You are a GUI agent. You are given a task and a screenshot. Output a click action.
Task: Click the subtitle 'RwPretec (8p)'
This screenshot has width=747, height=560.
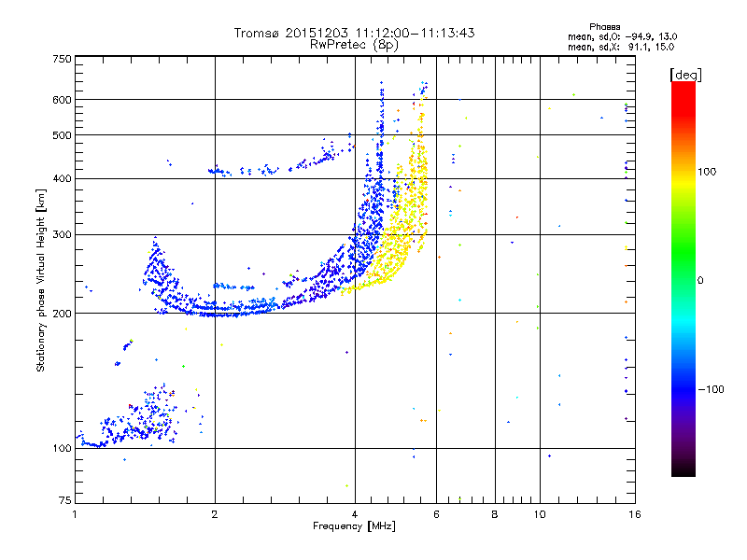tap(354, 45)
